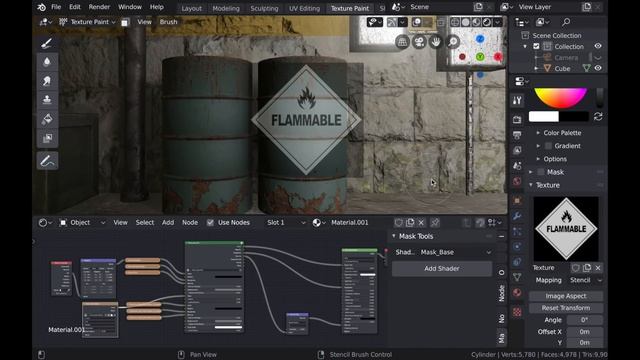This screenshot has height=360, width=640.
Task: Open the Brush menu in viewport header
Action: [x=168, y=22]
